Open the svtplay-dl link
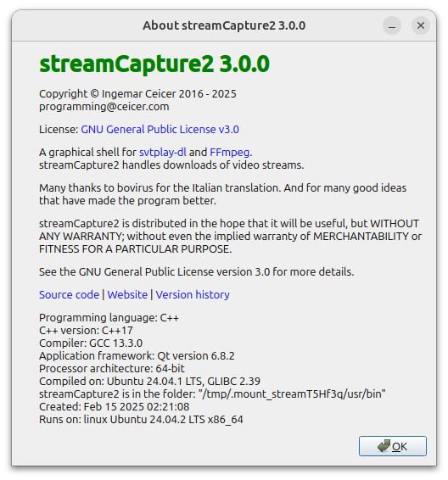 [163, 152]
